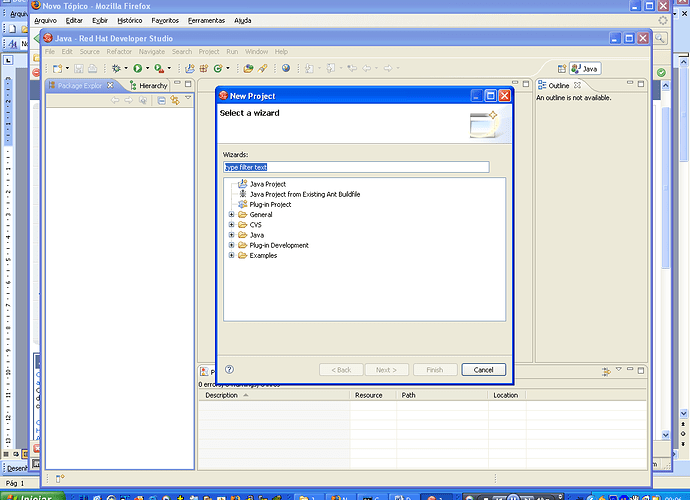Expand the Plug-in Development folder
690x500 pixels.
(x=231, y=245)
